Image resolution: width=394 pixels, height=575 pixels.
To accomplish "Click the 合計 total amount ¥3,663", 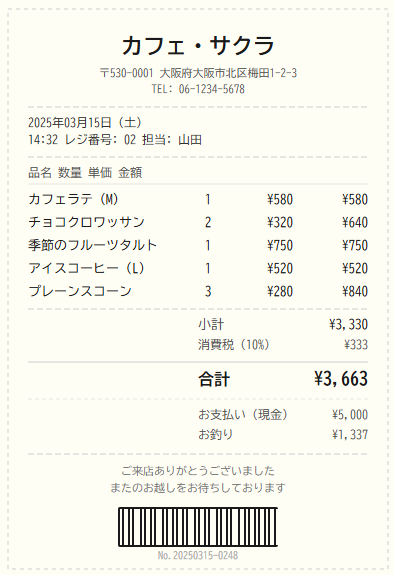I will [341, 379].
